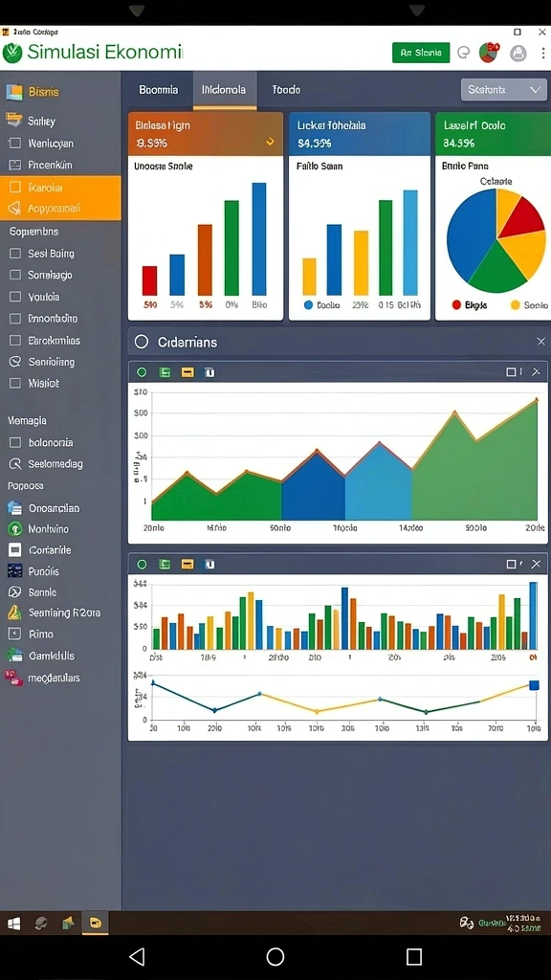Open the three-dot overflow menu

tap(543, 54)
